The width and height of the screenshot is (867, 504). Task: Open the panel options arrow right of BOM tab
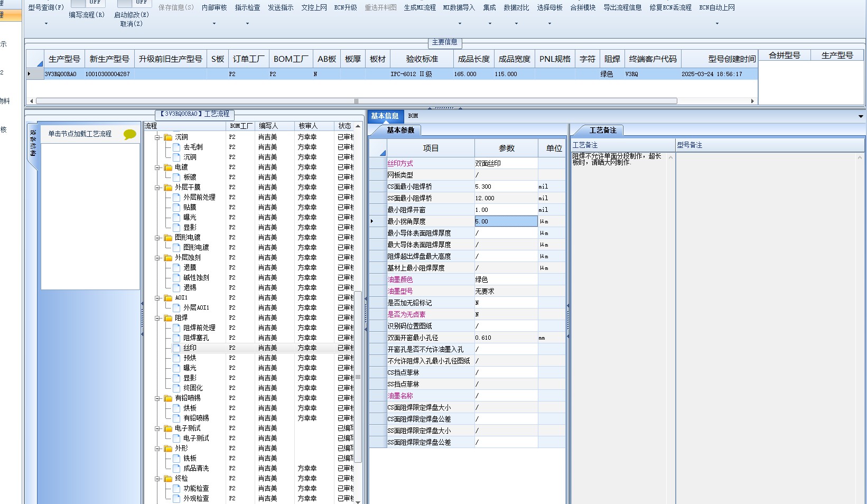(x=861, y=116)
